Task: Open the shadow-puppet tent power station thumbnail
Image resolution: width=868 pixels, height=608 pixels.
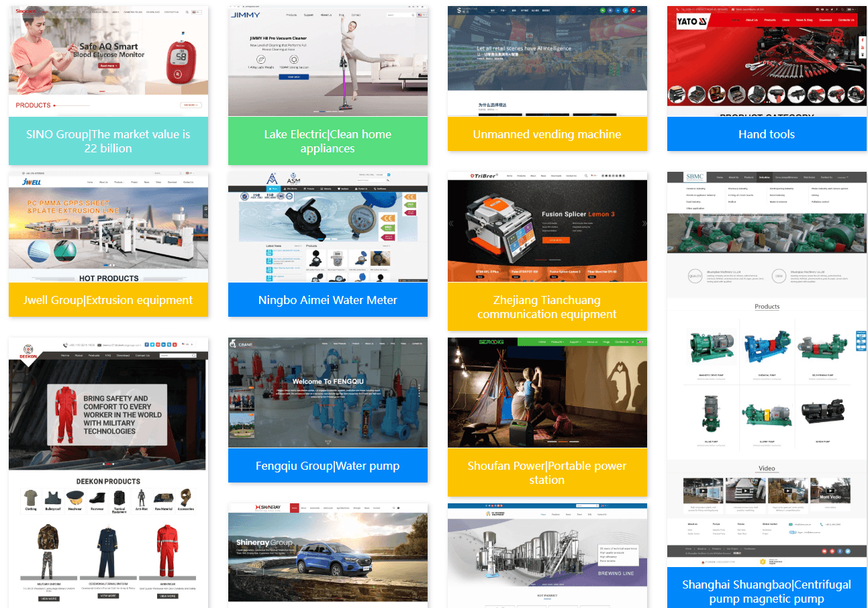Action: (x=547, y=393)
